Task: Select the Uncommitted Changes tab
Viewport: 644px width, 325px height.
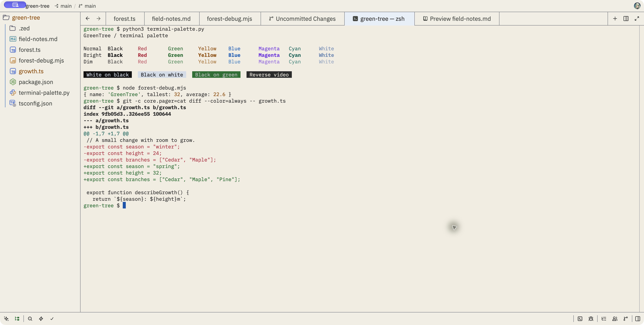Action: click(x=303, y=19)
